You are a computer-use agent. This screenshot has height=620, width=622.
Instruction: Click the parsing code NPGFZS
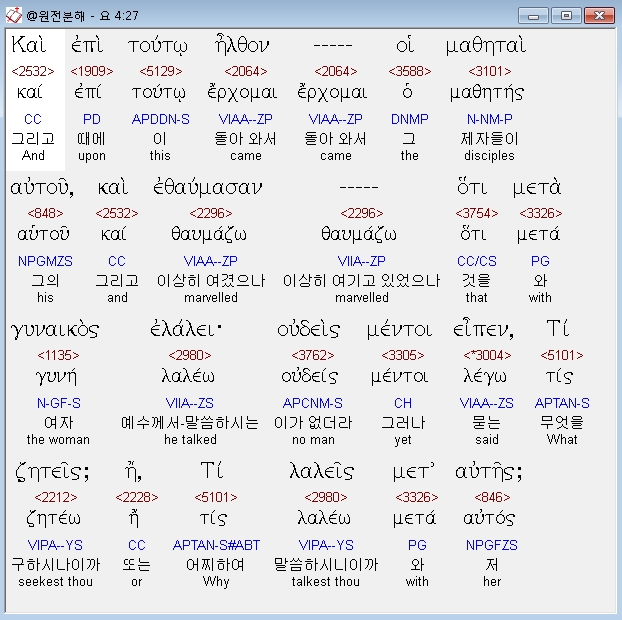coord(492,545)
